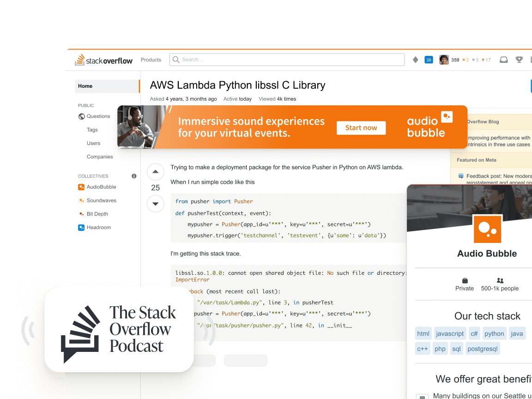Image resolution: width=532 pixels, height=399 pixels.
Task: Click the vote count 25
Action: [155, 187]
